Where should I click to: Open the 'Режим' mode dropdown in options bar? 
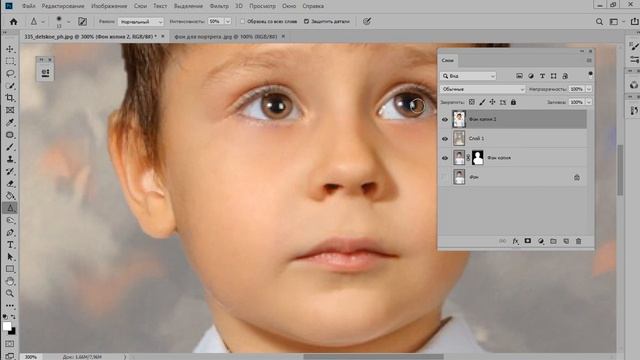pyautogui.click(x=141, y=22)
